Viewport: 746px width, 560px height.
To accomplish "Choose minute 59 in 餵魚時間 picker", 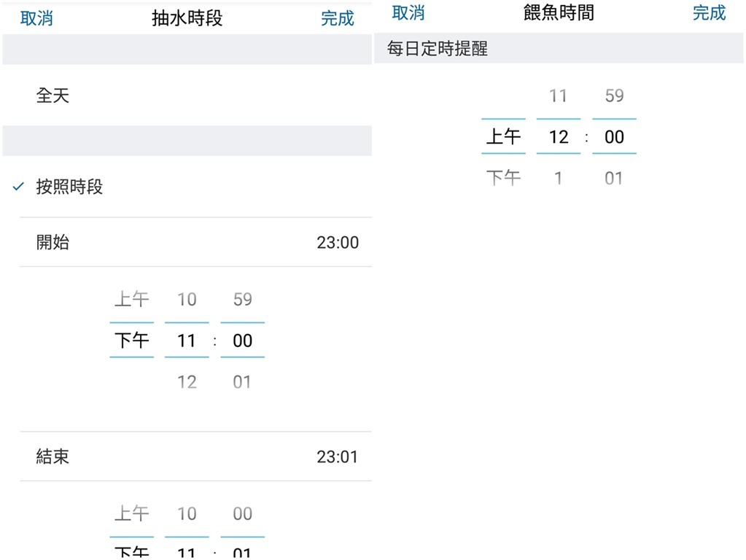I will pyautogui.click(x=614, y=96).
